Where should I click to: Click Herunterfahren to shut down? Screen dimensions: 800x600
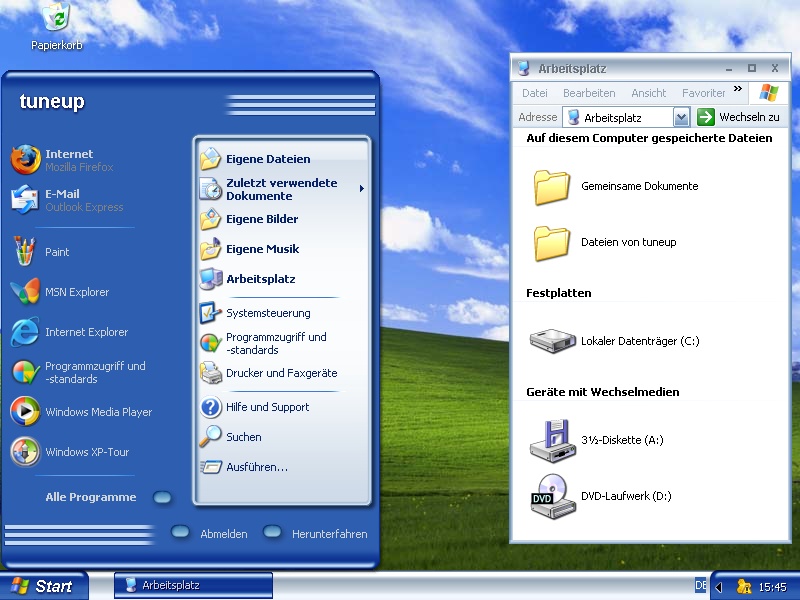coord(315,533)
